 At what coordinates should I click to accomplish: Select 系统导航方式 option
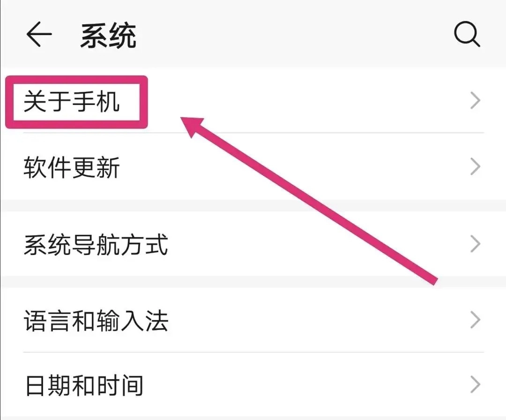(96, 245)
